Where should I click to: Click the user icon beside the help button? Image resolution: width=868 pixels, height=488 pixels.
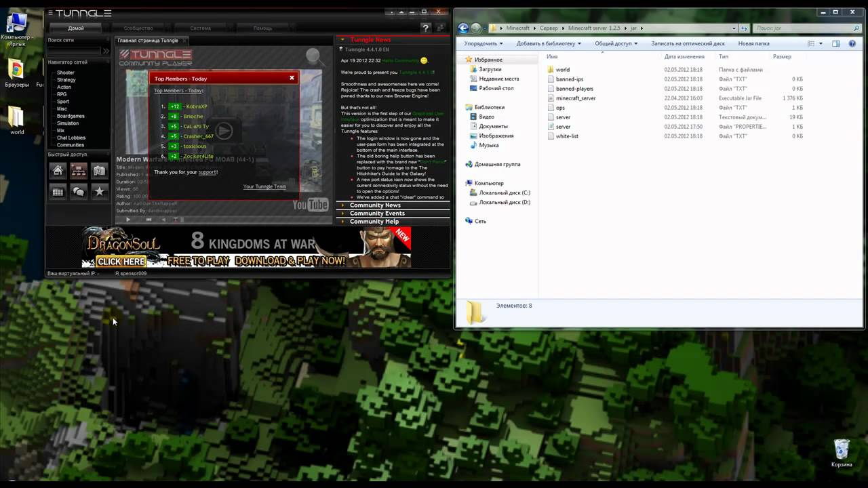click(441, 28)
